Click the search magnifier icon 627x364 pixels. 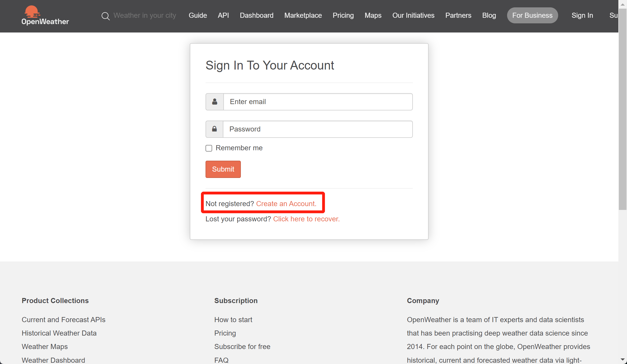tap(105, 16)
